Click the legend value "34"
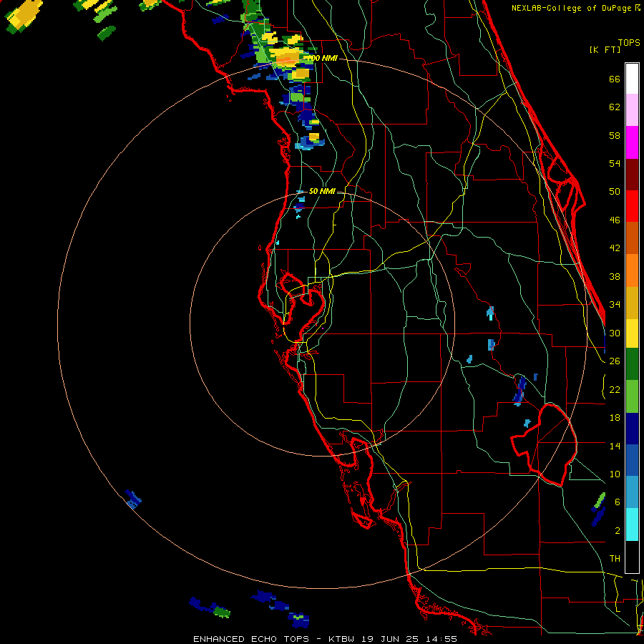The height and width of the screenshot is (644, 644). point(615,305)
